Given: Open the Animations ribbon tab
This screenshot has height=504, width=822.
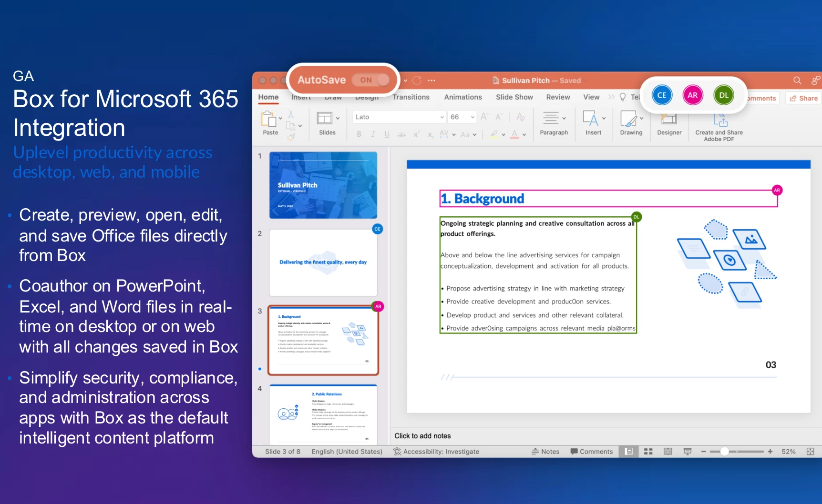Looking at the screenshot, I should pos(463,97).
